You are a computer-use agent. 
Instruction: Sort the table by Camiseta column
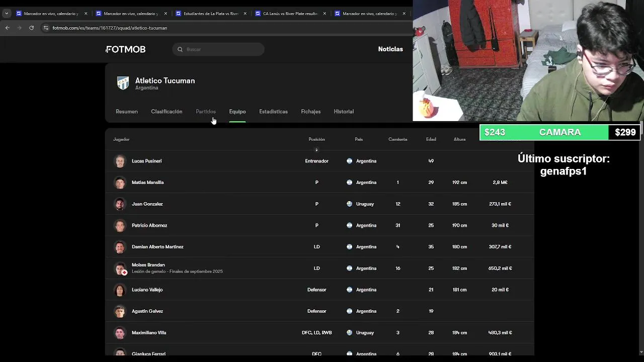coord(397,139)
